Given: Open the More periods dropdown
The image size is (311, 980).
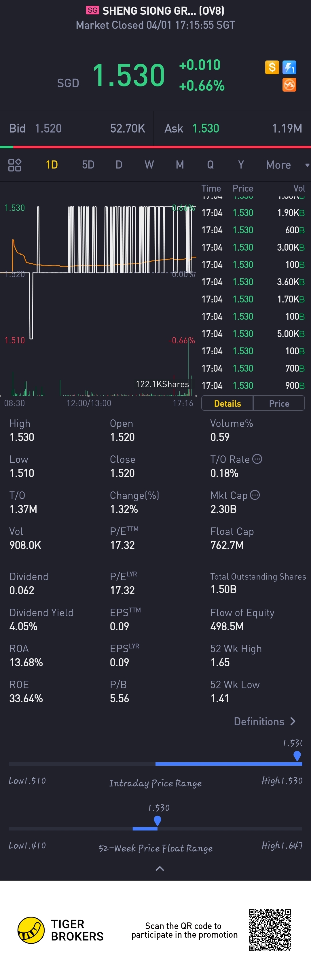Looking at the screenshot, I should point(288,165).
